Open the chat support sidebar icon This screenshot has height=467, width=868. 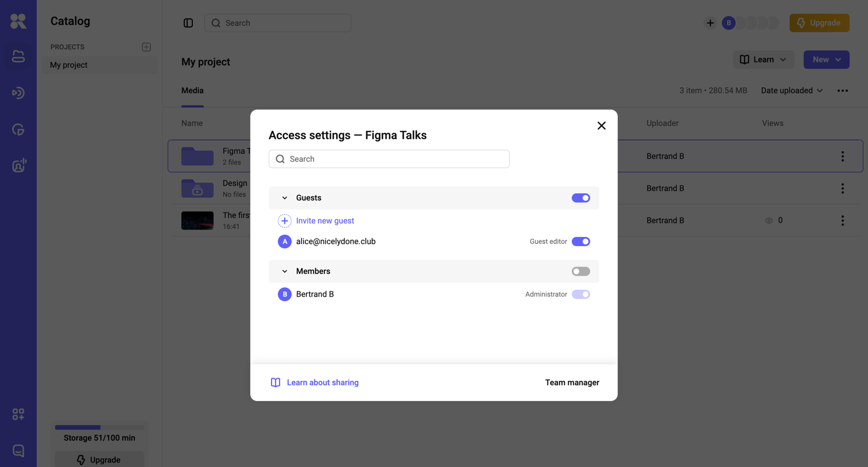[x=18, y=451]
